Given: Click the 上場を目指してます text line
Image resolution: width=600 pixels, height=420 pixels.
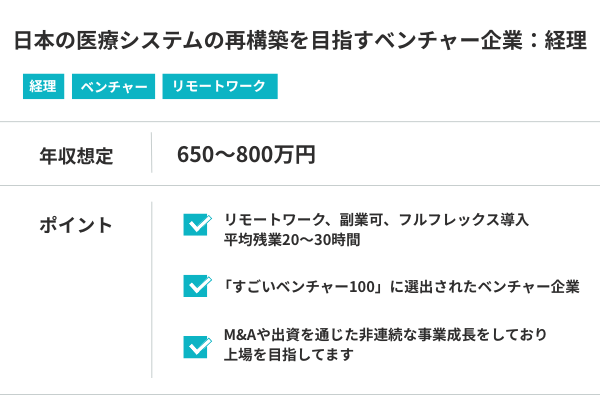Looking at the screenshot, I should tap(289, 356).
